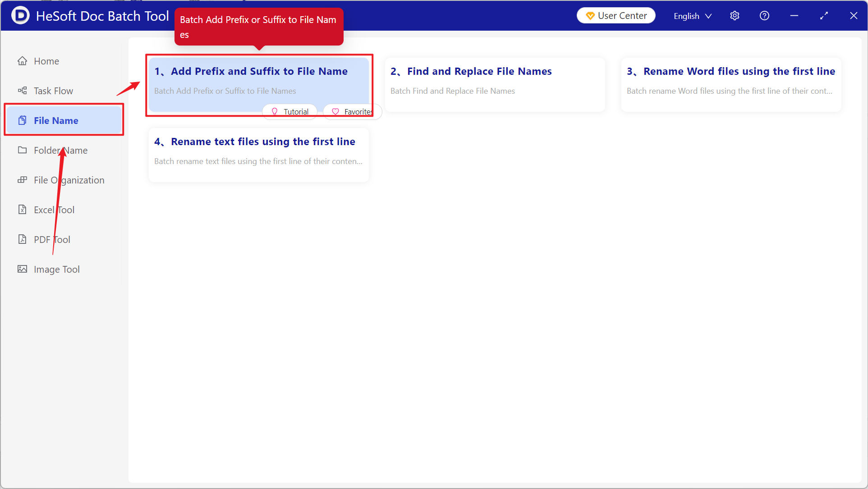
Task: Click the Home house icon
Action: (22, 61)
